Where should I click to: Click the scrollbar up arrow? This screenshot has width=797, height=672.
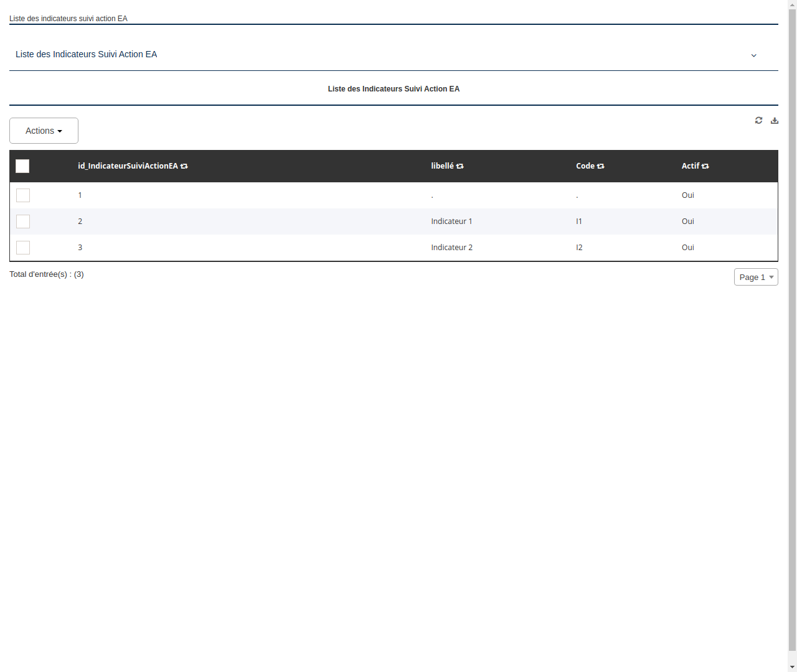click(792, 4)
